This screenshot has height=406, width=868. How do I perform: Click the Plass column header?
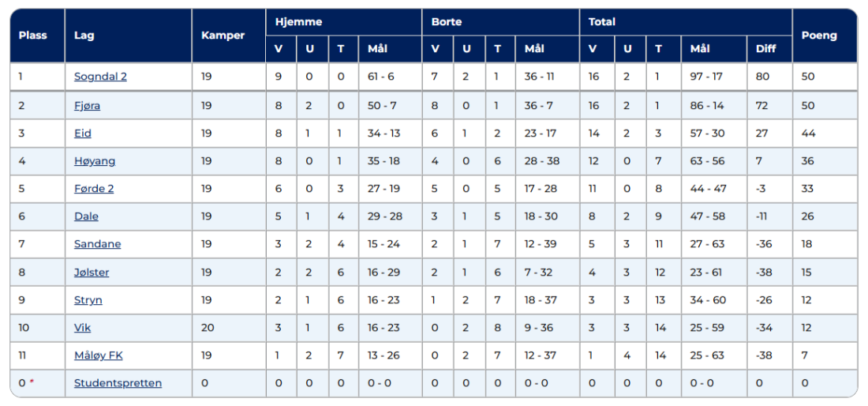coord(33,36)
